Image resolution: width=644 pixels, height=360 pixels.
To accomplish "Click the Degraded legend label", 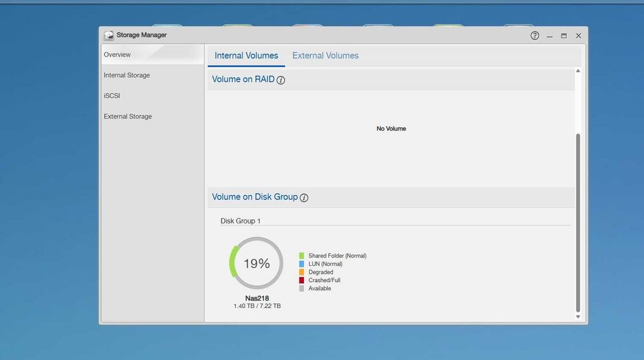I will tap(321, 272).
